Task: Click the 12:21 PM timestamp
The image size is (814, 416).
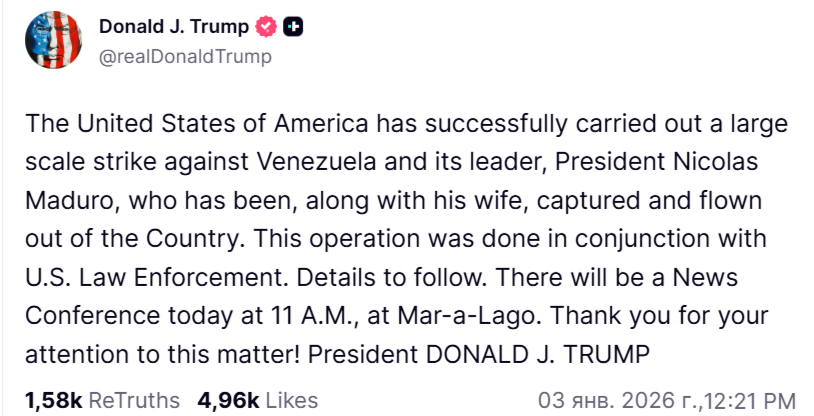Action: [x=749, y=400]
